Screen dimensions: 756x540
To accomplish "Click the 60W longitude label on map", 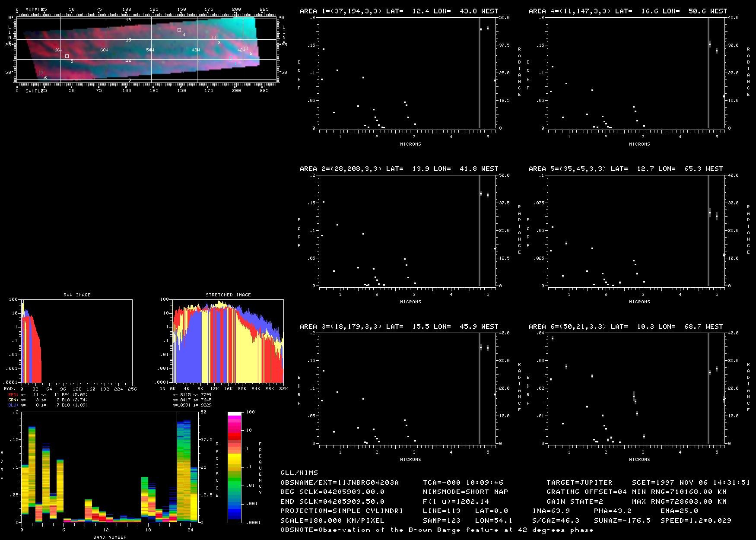I will [x=104, y=50].
